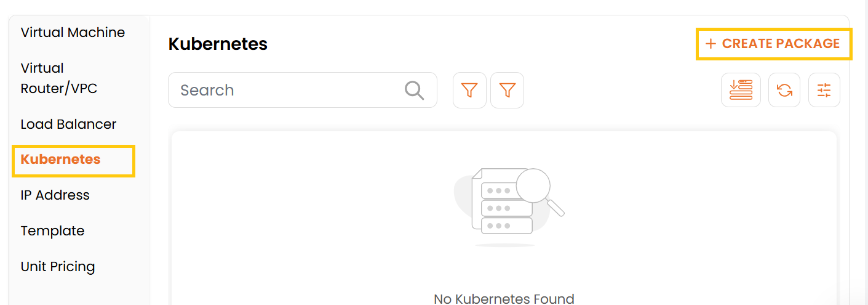Open the Virtual Machine section
868x305 pixels.
point(73,33)
